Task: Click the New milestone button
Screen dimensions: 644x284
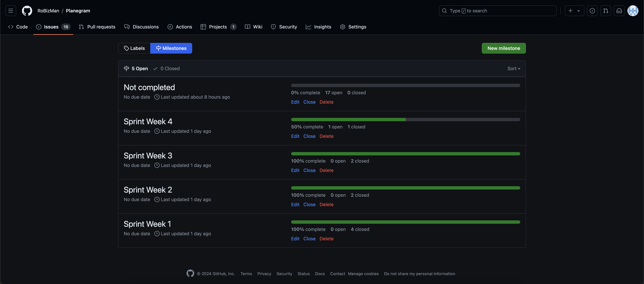Action: coord(503,48)
